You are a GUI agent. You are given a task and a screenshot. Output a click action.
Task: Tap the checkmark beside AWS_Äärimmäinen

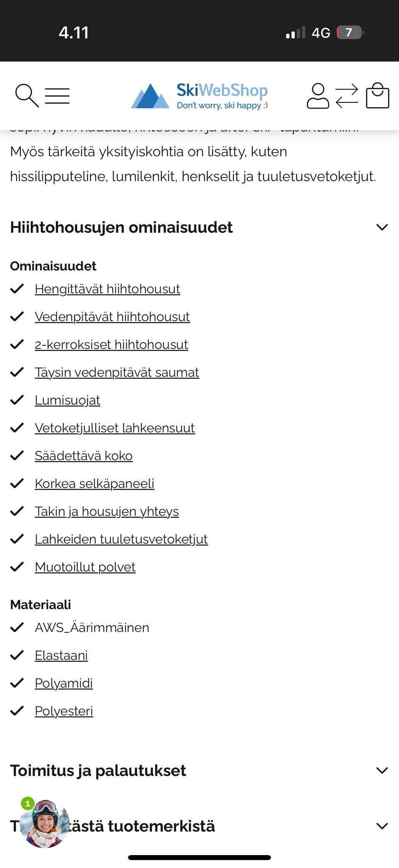17,627
